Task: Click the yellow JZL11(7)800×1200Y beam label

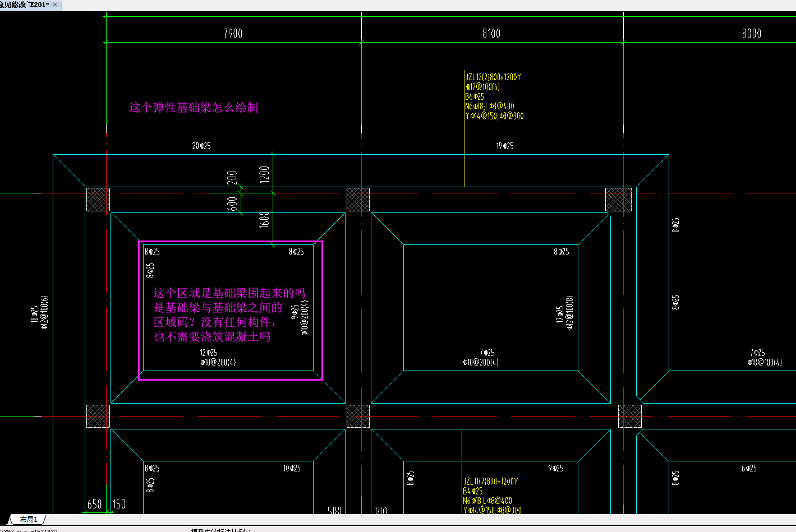Action: [x=491, y=482]
